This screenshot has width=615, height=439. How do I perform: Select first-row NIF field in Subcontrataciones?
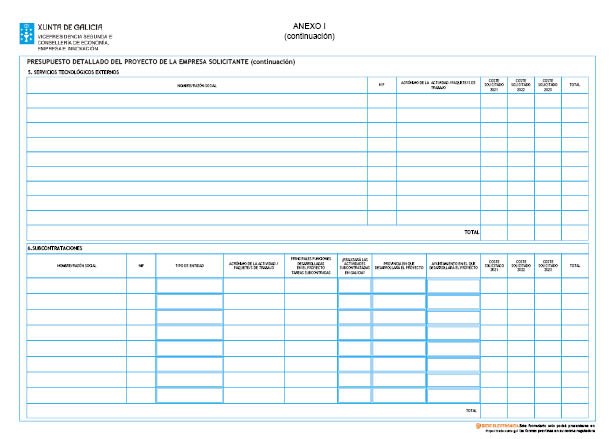pyautogui.click(x=141, y=286)
